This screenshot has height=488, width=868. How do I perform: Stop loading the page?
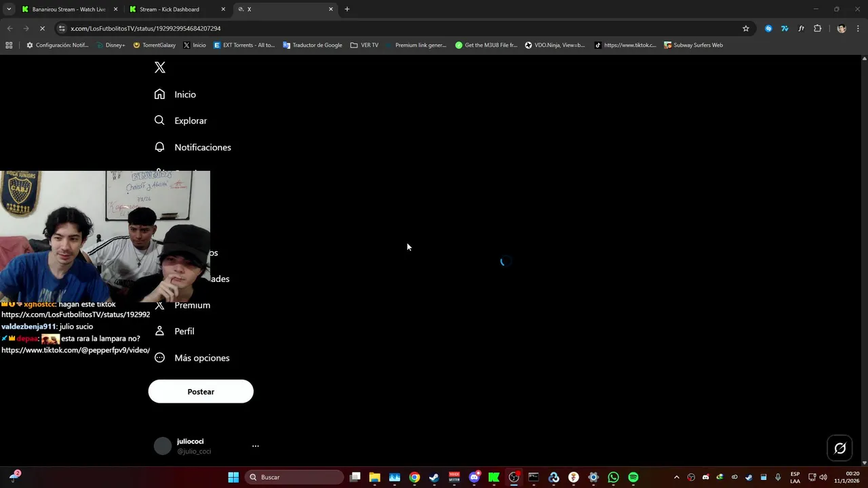42,28
